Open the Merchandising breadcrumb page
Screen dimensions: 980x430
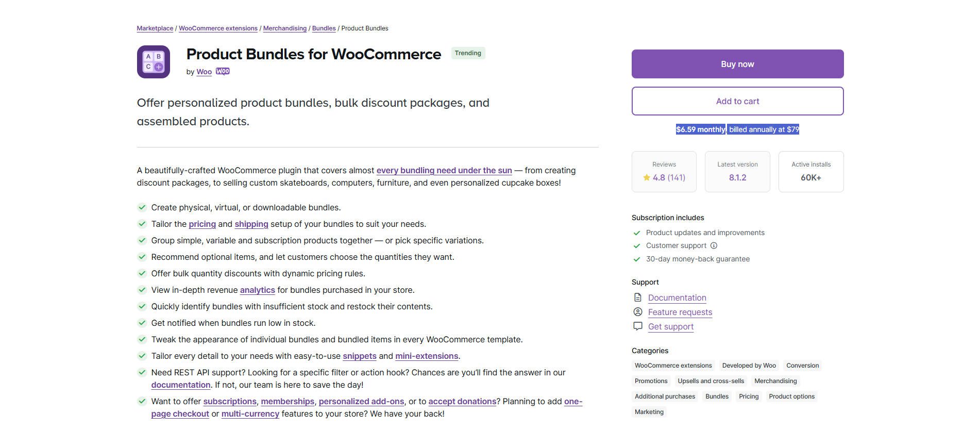pyautogui.click(x=285, y=28)
